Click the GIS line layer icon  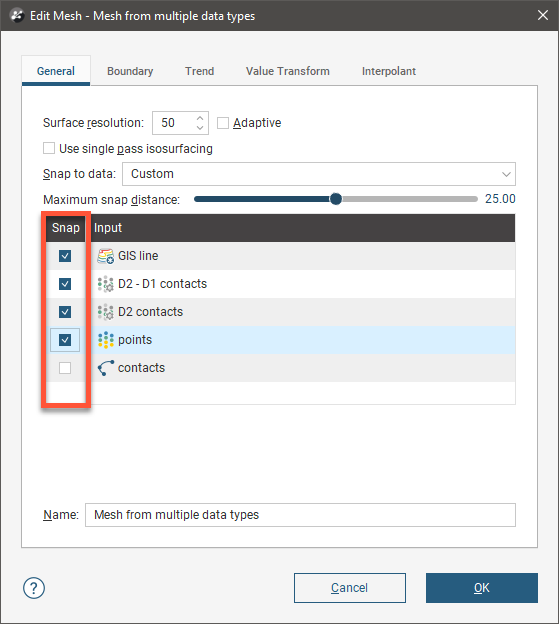(105, 256)
